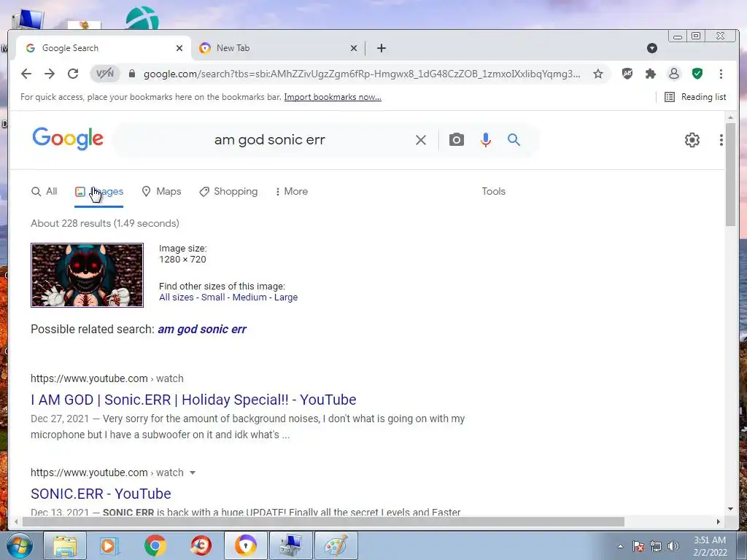Open the ad blocker shield extension
Viewport: 747px width, 560px height.
[x=627, y=74]
